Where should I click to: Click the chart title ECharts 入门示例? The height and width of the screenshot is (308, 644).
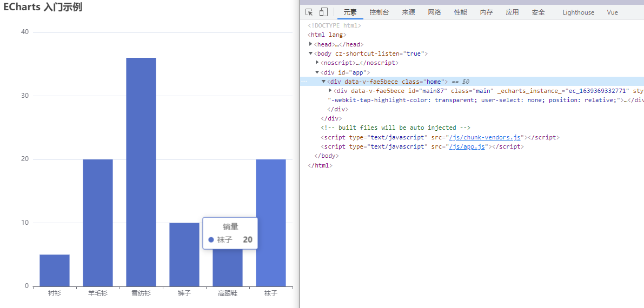coord(43,7)
